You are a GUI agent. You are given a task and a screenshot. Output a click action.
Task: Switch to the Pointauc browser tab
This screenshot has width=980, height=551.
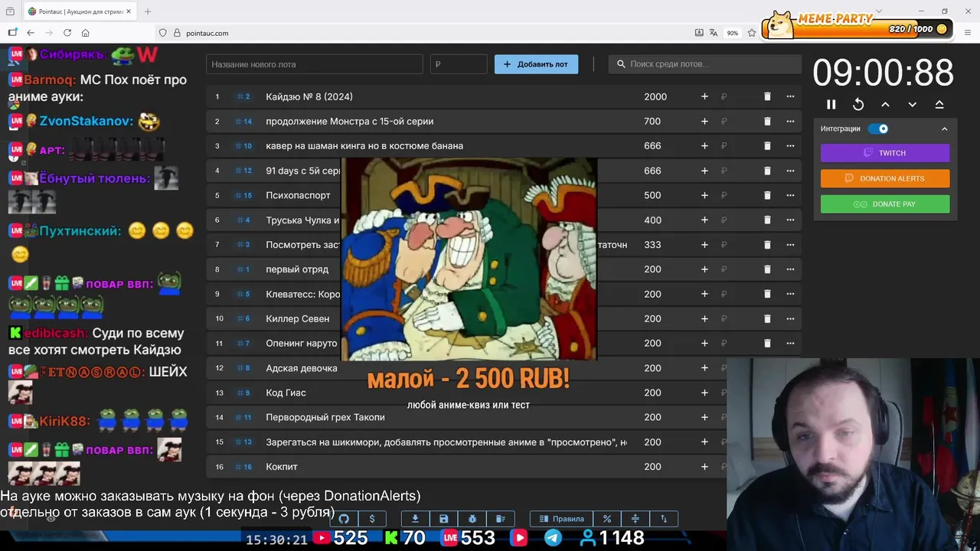[79, 11]
